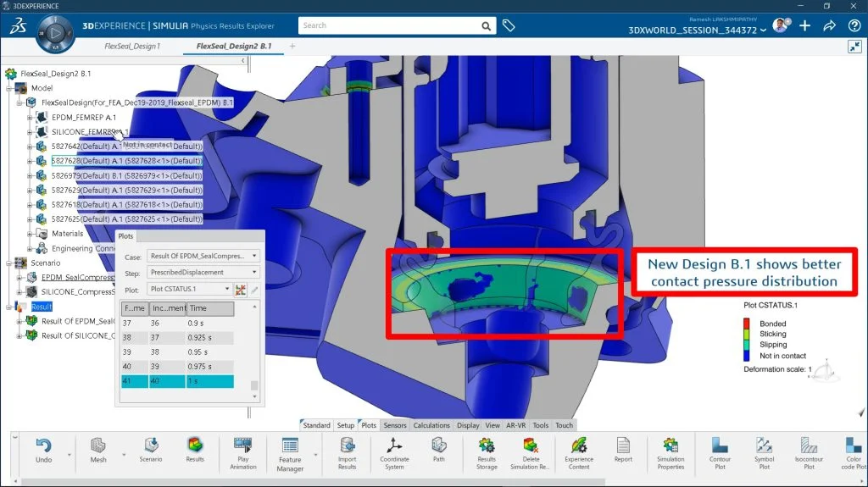868x487 pixels.
Task: Open the Step dropdown showing PrescribedDisplacement
Action: coord(203,272)
